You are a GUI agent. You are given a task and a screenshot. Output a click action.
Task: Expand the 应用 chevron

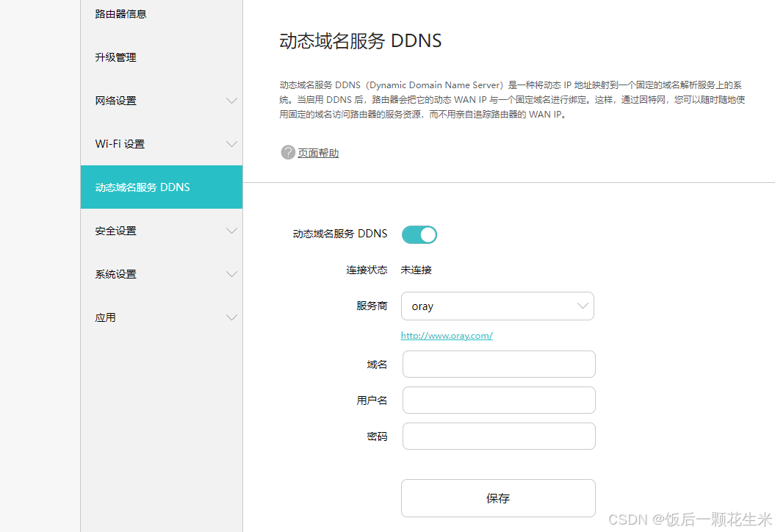click(x=231, y=317)
